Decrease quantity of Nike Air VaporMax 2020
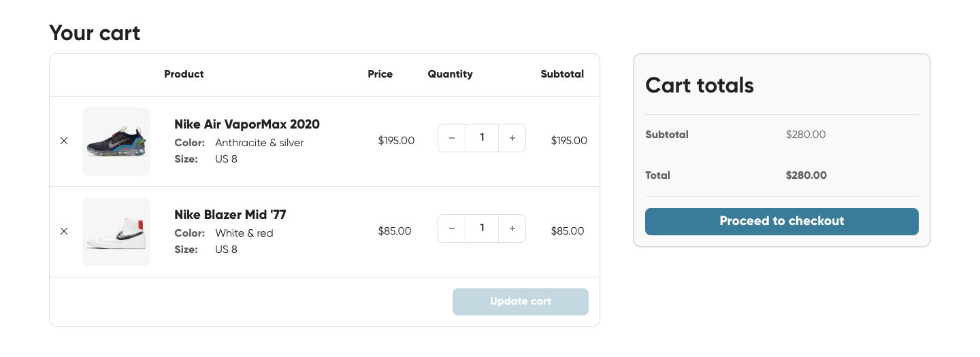Screen dimensions: 980x357 coord(452,138)
